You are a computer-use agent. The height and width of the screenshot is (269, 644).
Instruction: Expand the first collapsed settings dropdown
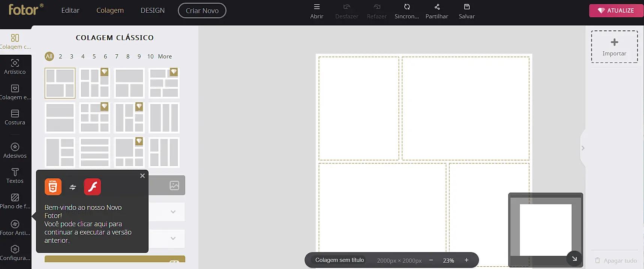click(173, 212)
